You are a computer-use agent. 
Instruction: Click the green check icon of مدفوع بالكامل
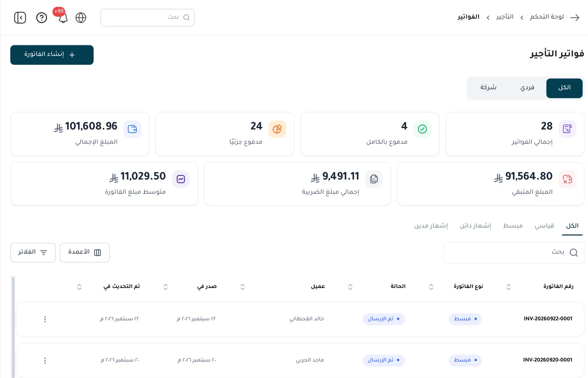tap(423, 129)
